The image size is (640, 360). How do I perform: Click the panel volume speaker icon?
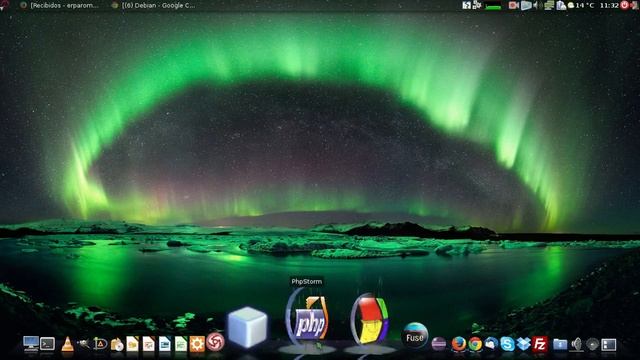[x=537, y=5]
